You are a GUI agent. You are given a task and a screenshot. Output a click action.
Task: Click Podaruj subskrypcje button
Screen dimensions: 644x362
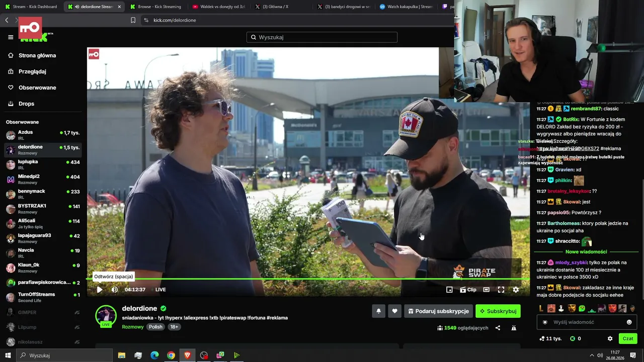click(438, 311)
